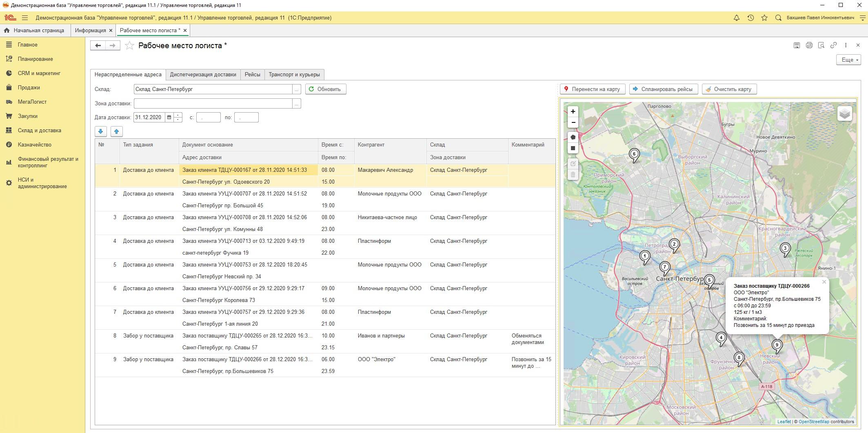Close the Информация tab
The height and width of the screenshot is (433, 868).
click(110, 31)
